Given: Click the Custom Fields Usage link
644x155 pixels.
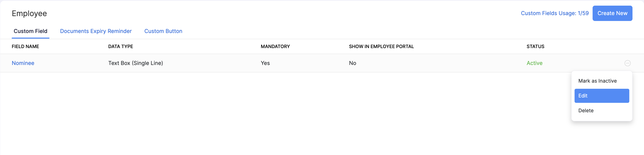Looking at the screenshot, I should (x=554, y=13).
